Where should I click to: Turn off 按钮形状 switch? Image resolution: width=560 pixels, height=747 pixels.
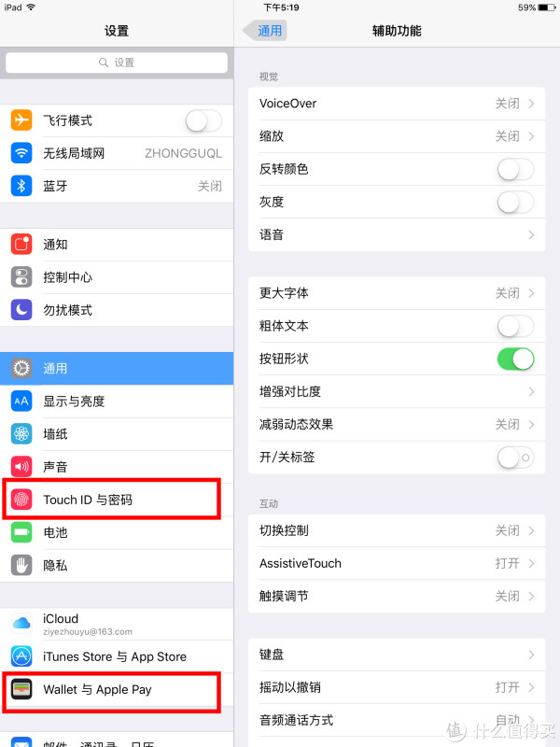click(x=516, y=359)
